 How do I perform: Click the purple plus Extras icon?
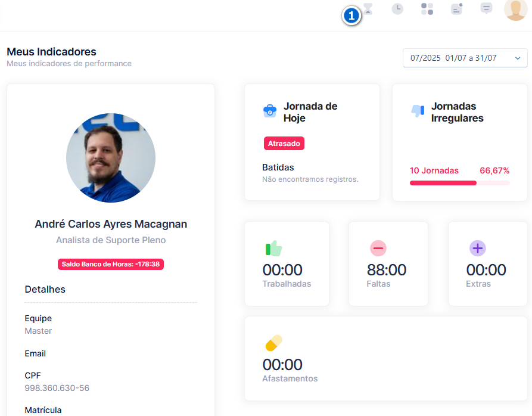(x=477, y=248)
